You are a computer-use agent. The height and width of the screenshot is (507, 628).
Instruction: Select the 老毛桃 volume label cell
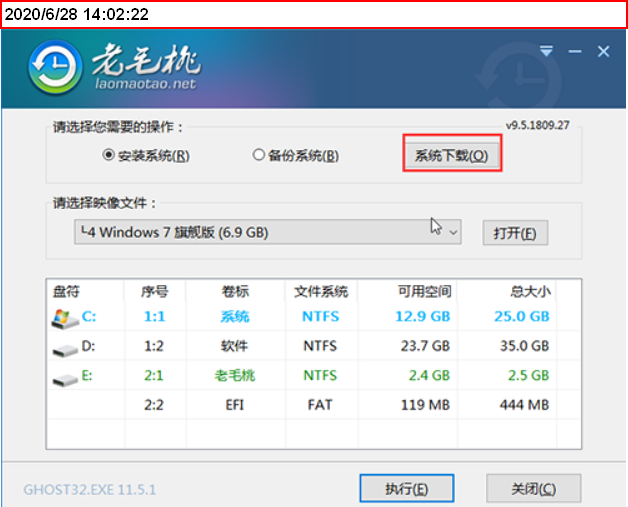pyautogui.click(x=235, y=375)
